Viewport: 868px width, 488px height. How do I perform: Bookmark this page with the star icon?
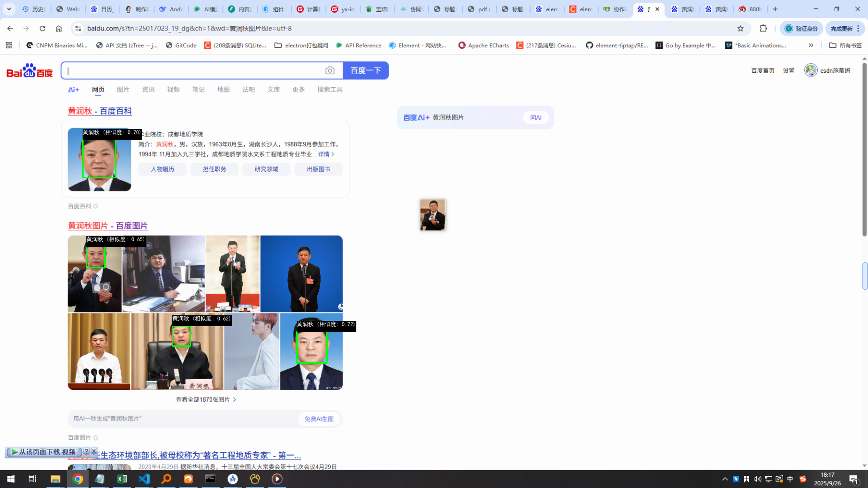coord(740,29)
